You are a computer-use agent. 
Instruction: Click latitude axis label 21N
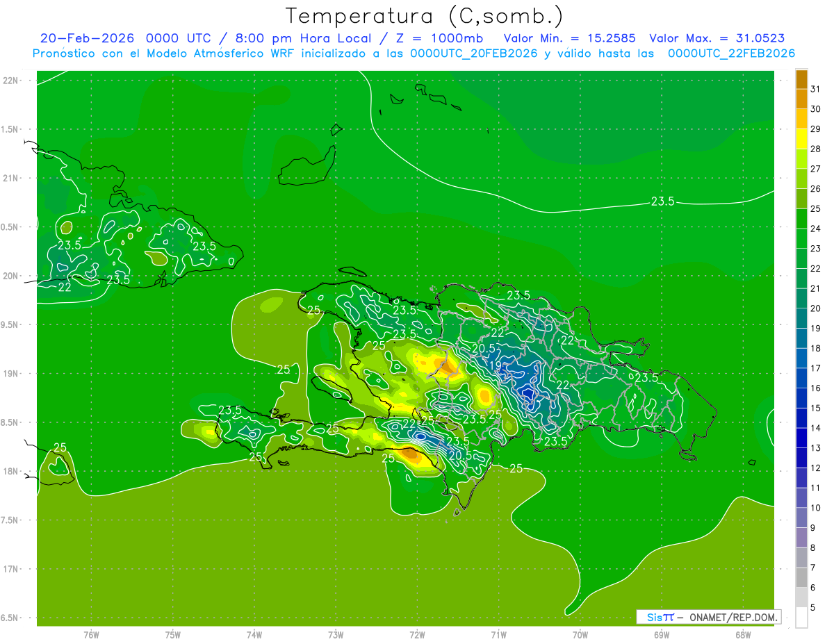(x=11, y=178)
